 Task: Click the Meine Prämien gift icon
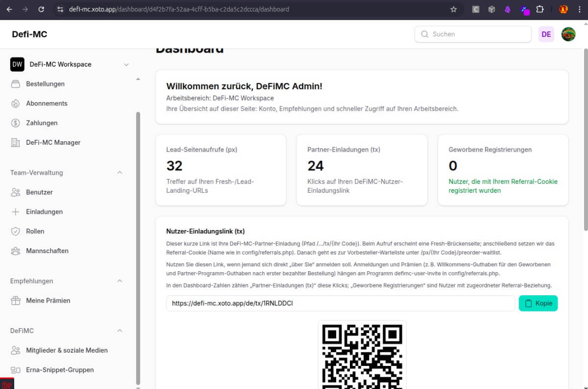pyautogui.click(x=16, y=301)
